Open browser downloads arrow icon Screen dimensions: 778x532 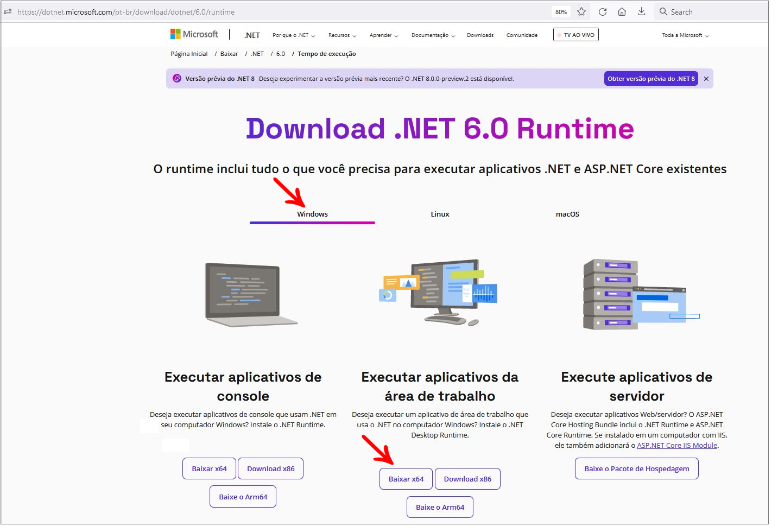(642, 11)
